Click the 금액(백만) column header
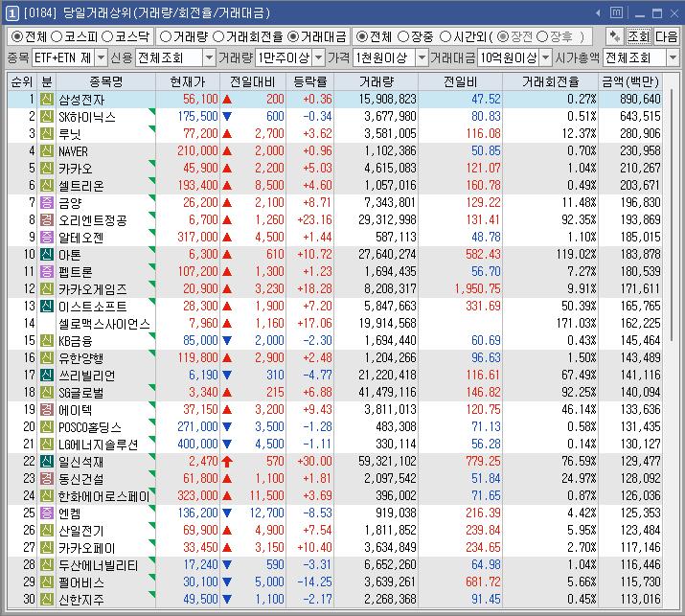The image size is (685, 616). pyautogui.click(x=630, y=81)
